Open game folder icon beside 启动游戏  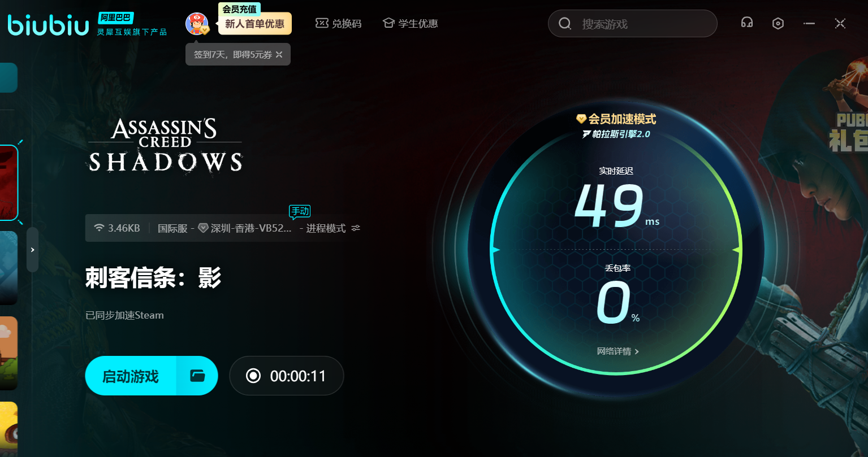197,376
